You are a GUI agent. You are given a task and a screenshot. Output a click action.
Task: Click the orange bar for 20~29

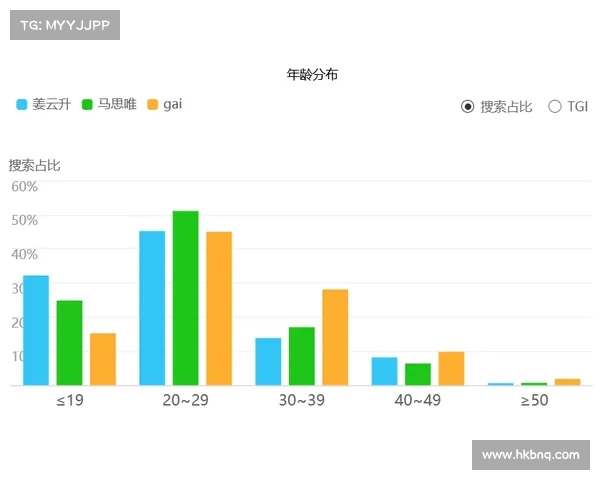point(219,309)
